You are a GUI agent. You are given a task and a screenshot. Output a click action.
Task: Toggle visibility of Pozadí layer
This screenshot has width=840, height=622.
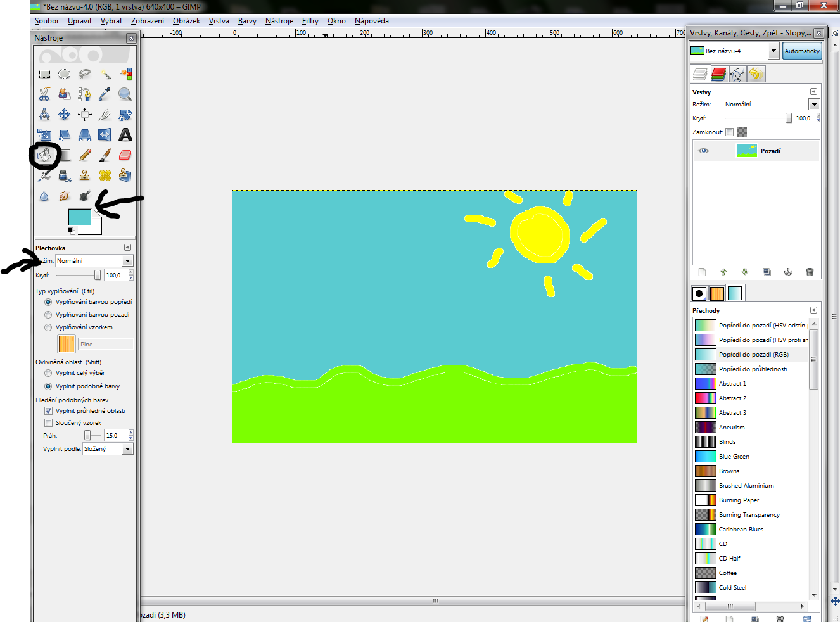point(703,151)
